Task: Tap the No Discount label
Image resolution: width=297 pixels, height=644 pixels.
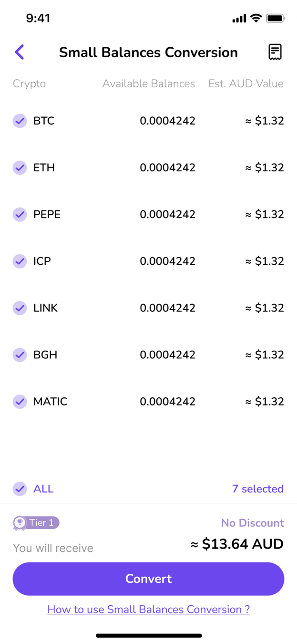Action: click(x=252, y=523)
